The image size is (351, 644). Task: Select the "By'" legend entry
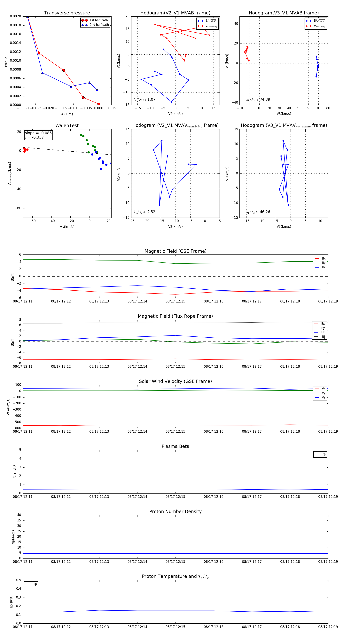tap(320, 328)
